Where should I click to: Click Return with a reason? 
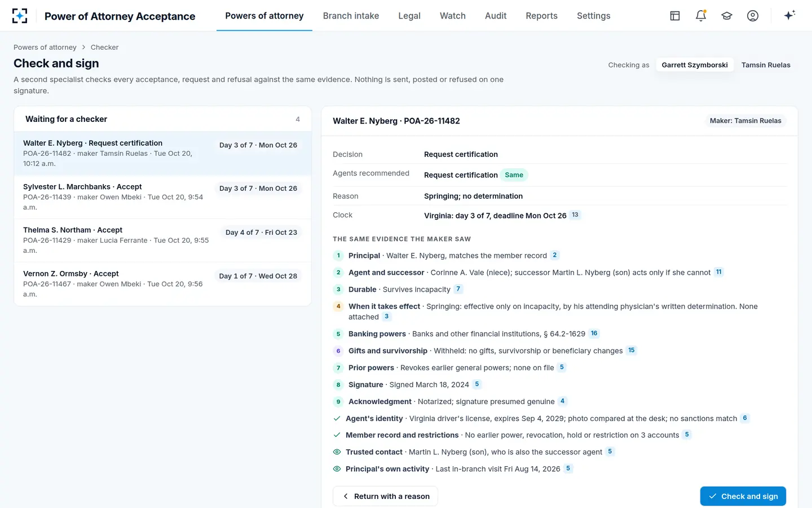[386, 496]
